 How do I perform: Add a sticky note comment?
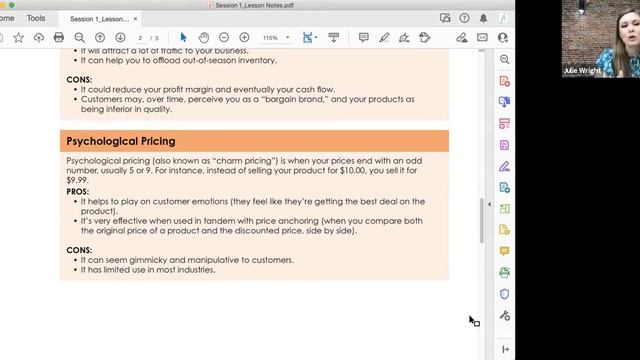(x=363, y=38)
